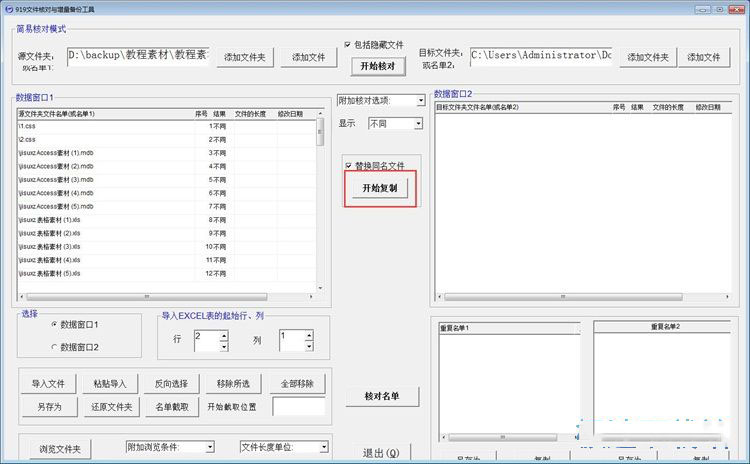
Task: Click the 浏览文件夹 button
Action: pos(60,449)
